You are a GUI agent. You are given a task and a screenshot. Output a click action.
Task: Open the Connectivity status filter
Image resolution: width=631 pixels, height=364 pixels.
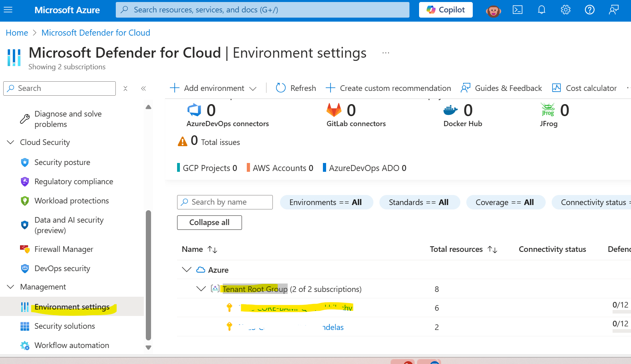(x=591, y=202)
